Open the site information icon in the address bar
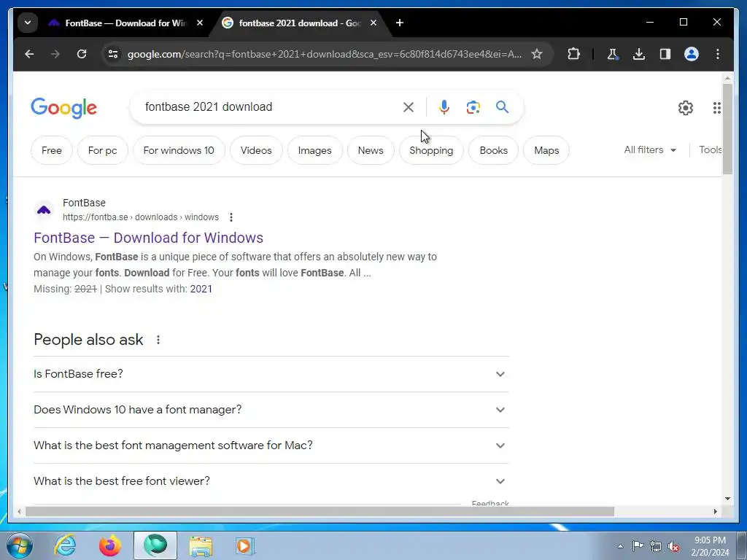 [x=113, y=54]
